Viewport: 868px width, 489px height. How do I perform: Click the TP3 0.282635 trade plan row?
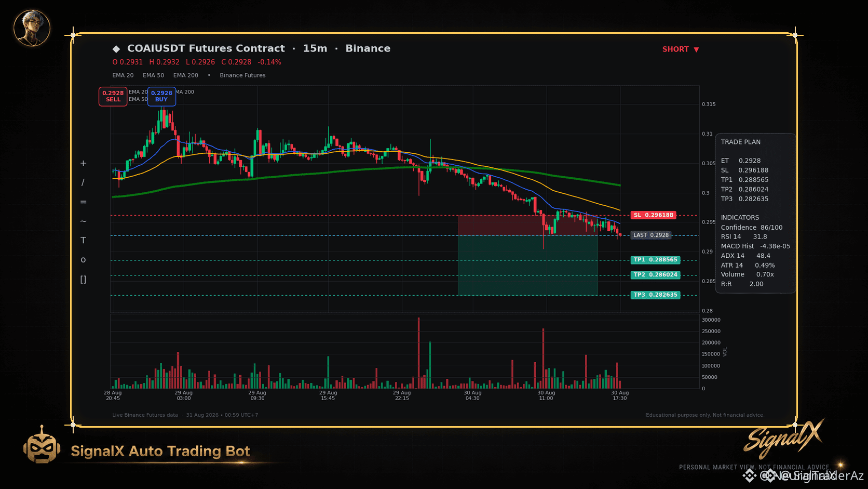744,199
